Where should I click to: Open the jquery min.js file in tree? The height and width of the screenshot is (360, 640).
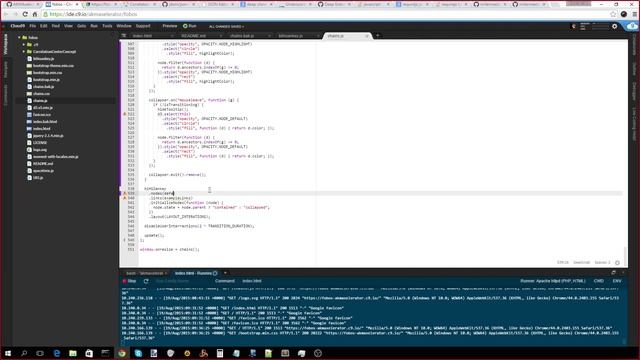48,136
